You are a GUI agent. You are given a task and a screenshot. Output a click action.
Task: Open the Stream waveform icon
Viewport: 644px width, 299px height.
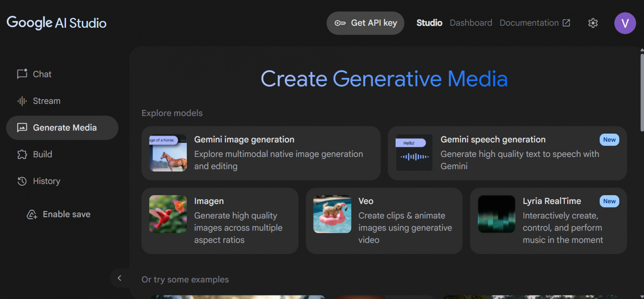[22, 101]
